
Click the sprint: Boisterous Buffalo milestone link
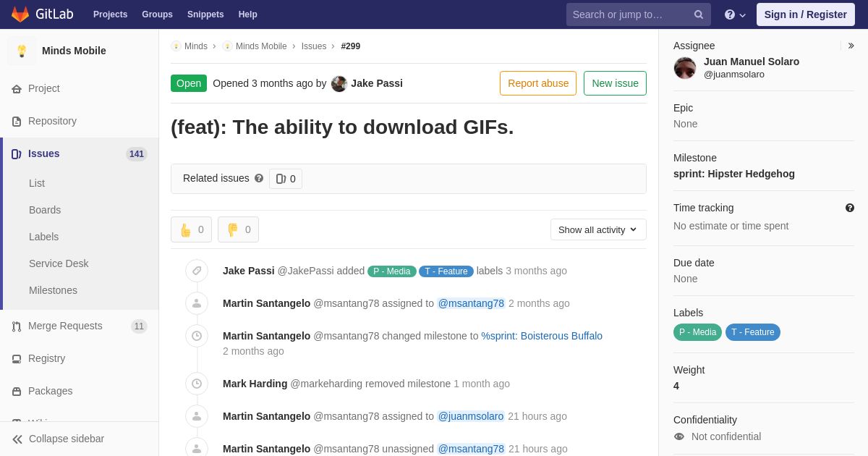pos(542,336)
